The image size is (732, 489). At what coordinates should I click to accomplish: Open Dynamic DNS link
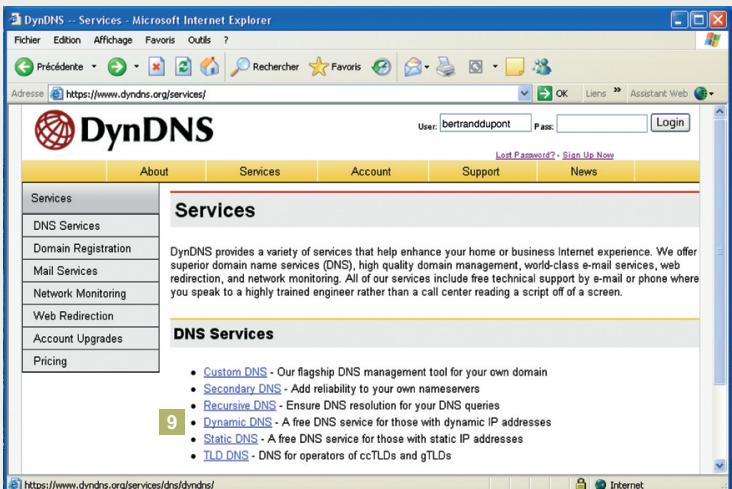coord(238,422)
